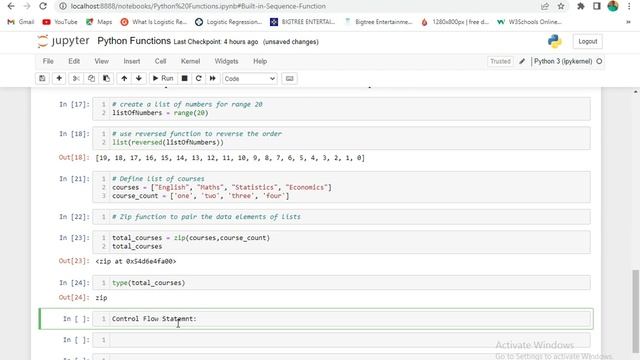The height and width of the screenshot is (360, 640).
Task: Cut selected cells with the scissors icon
Action: [x=76, y=78]
